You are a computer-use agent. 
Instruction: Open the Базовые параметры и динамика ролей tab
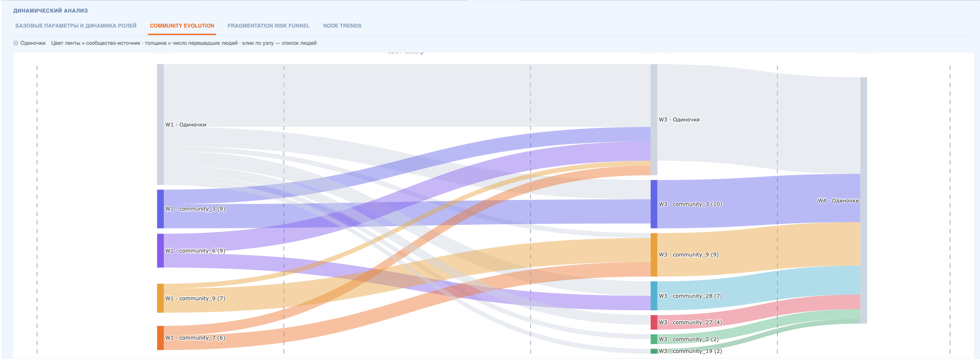(x=76, y=26)
